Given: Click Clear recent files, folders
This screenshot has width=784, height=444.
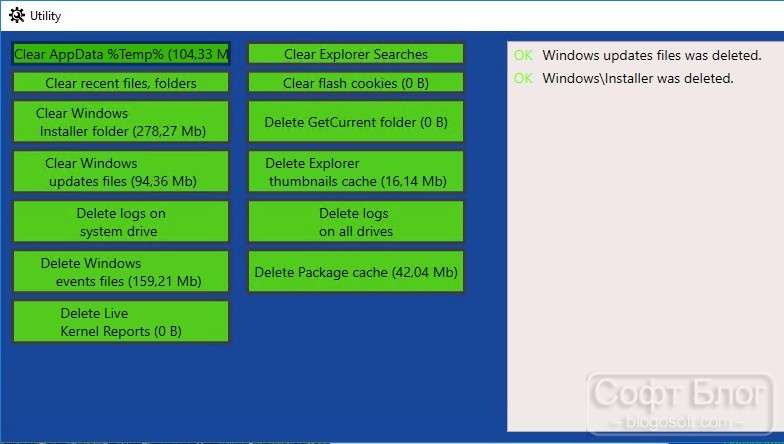Looking at the screenshot, I should (x=121, y=82).
